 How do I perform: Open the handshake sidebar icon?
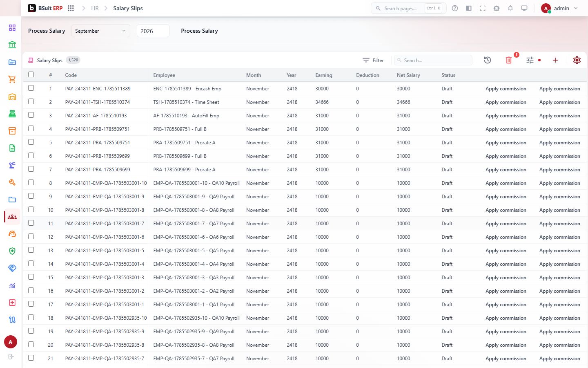[x=12, y=268]
